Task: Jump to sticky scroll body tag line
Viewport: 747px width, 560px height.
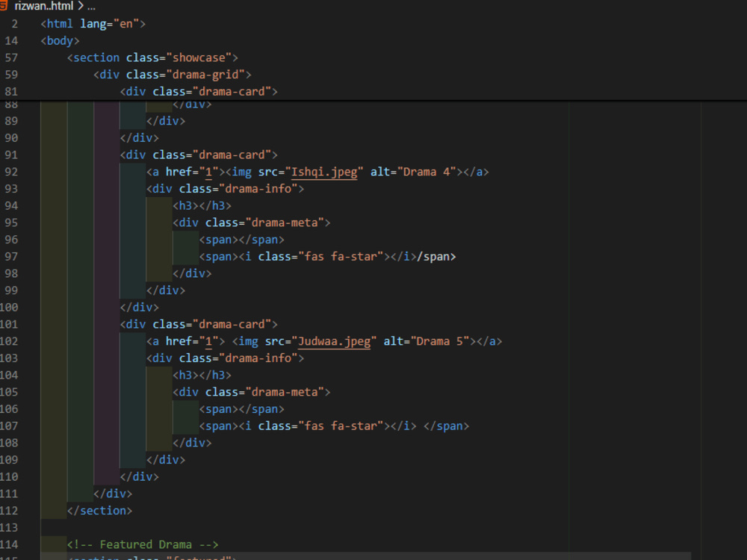Action: (60, 41)
